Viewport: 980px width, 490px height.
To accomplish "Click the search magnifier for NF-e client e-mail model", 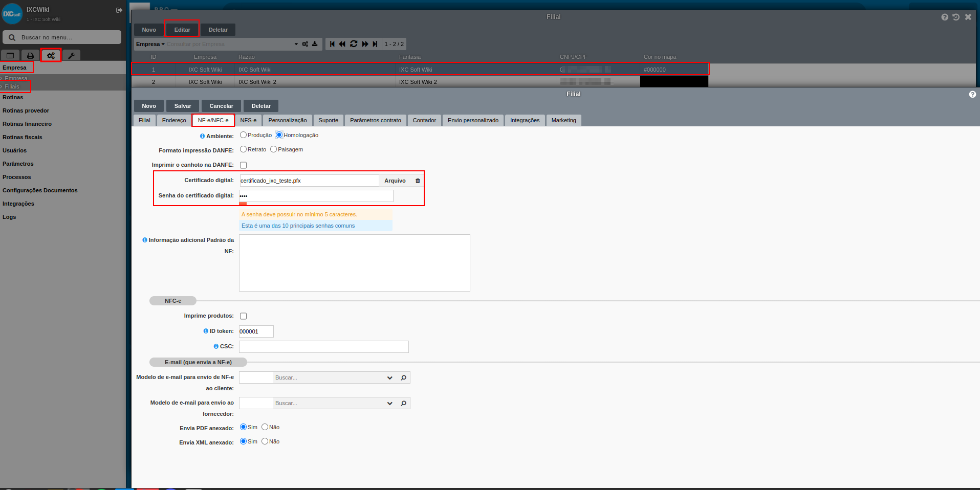I will (x=404, y=377).
